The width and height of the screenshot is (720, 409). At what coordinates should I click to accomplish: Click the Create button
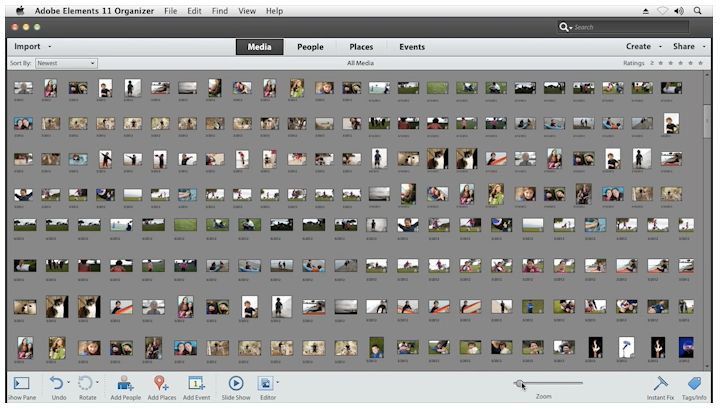[x=638, y=46]
